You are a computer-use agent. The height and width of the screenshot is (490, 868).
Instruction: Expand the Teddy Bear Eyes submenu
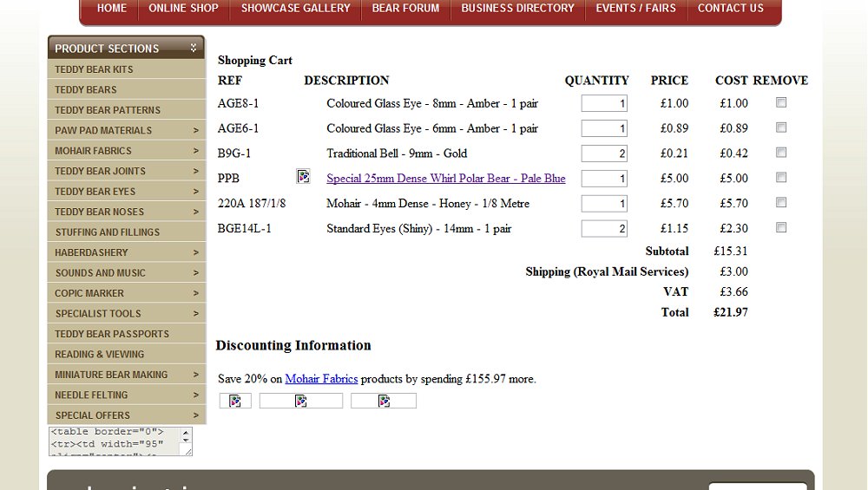point(195,192)
